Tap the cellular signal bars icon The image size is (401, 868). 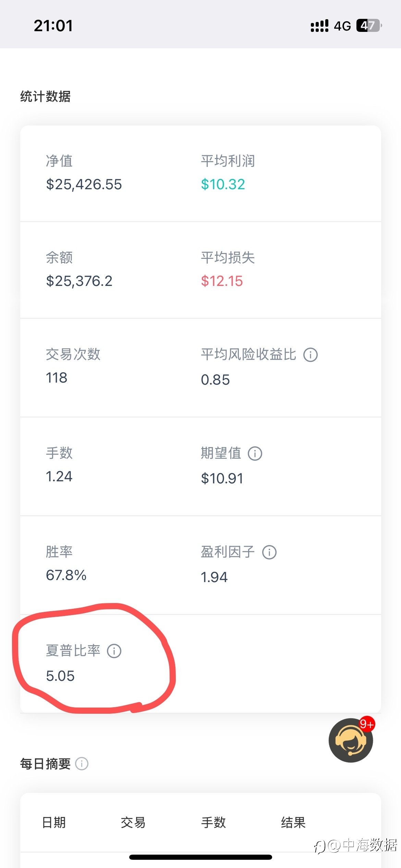[319, 26]
